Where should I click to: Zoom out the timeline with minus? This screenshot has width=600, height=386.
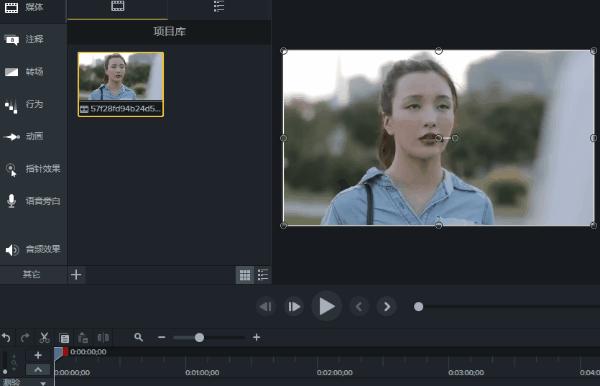tap(161, 337)
